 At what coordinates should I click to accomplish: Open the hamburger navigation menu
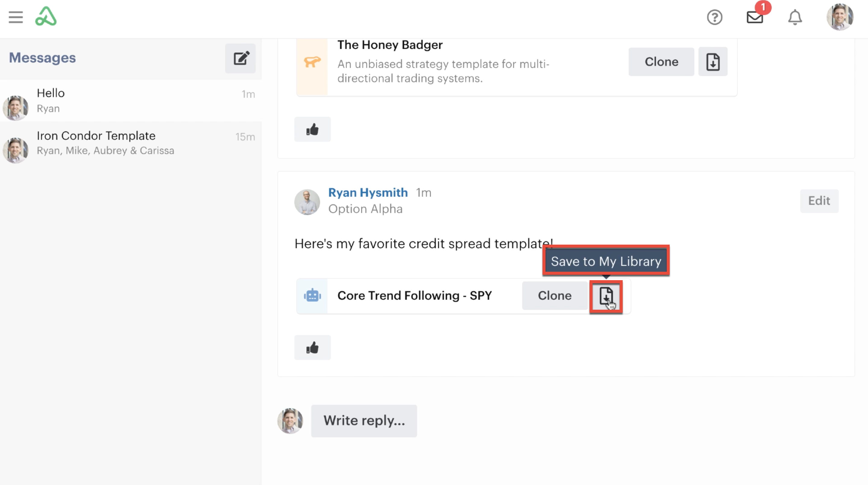(15, 17)
